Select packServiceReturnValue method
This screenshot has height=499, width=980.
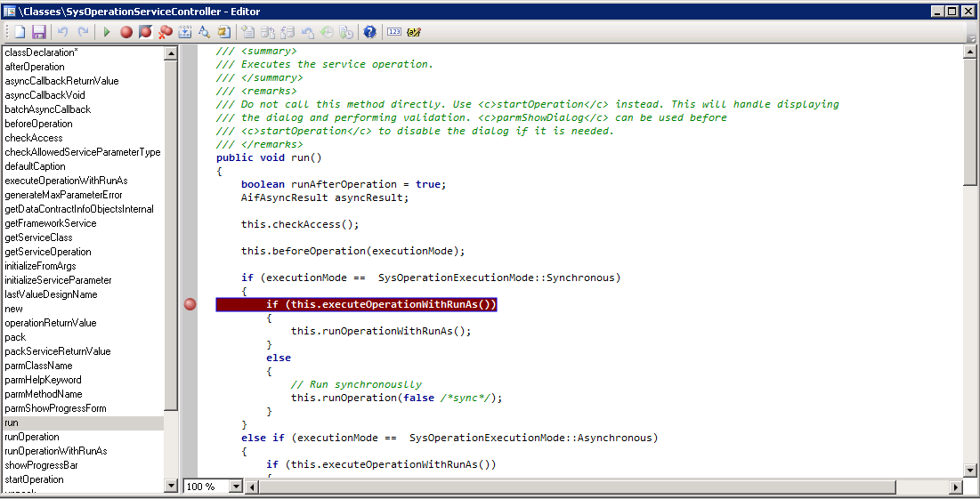[x=58, y=351]
